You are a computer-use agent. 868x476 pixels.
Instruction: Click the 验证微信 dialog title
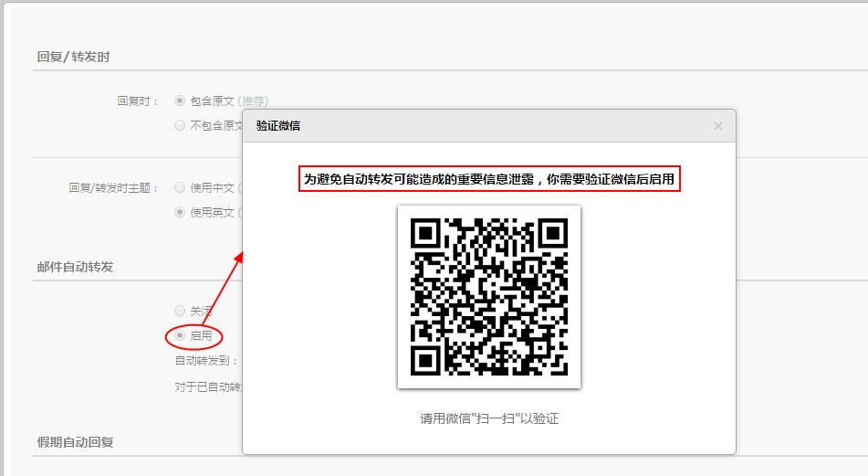tap(278, 126)
